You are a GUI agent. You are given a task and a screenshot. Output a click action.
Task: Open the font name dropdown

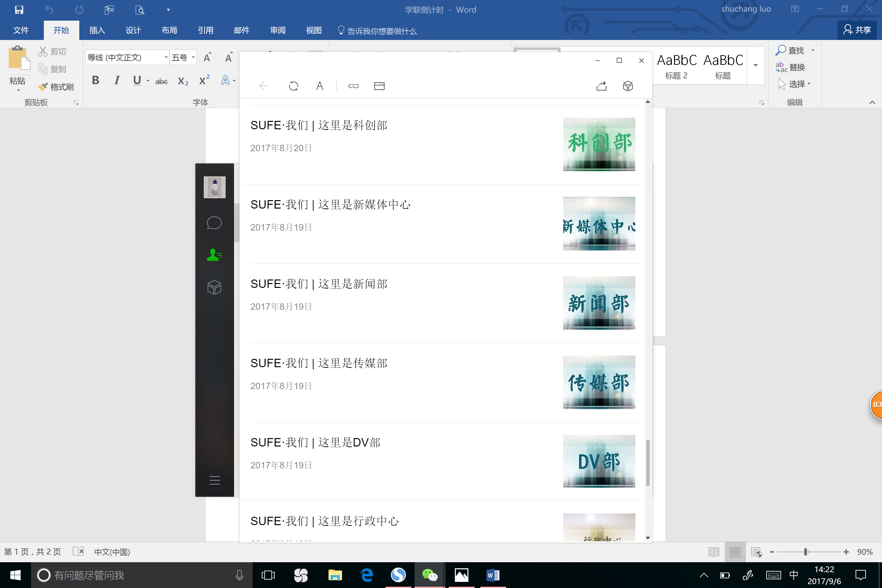(x=166, y=57)
